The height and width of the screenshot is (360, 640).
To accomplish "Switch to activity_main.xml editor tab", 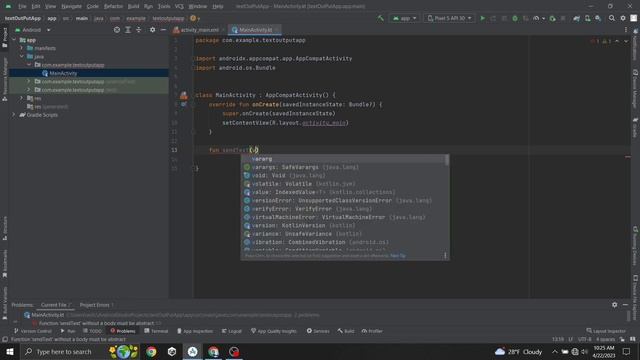I will pyautogui.click(x=198, y=30).
